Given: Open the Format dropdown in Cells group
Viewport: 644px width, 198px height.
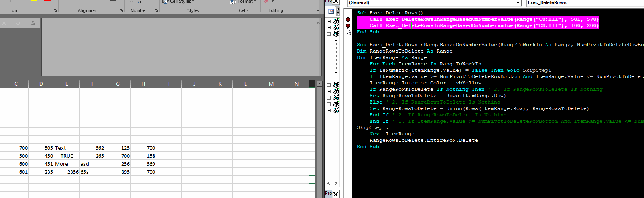Looking at the screenshot, I should click(243, 2).
